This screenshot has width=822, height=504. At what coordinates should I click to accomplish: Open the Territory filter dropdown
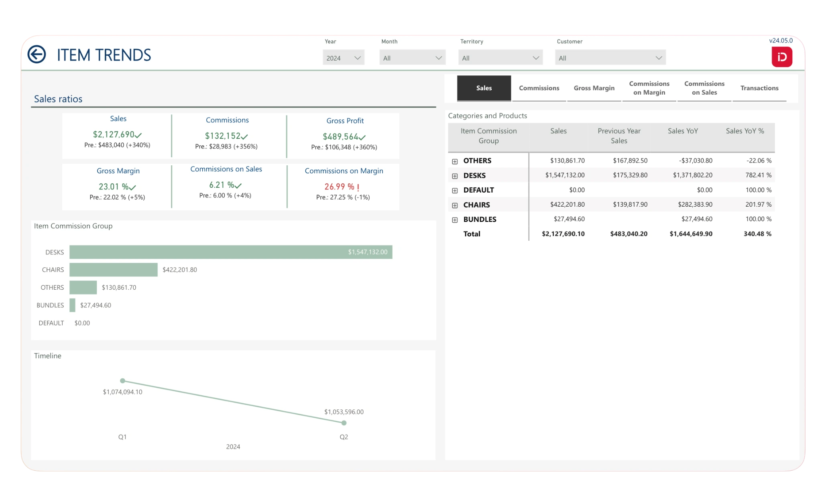click(500, 58)
